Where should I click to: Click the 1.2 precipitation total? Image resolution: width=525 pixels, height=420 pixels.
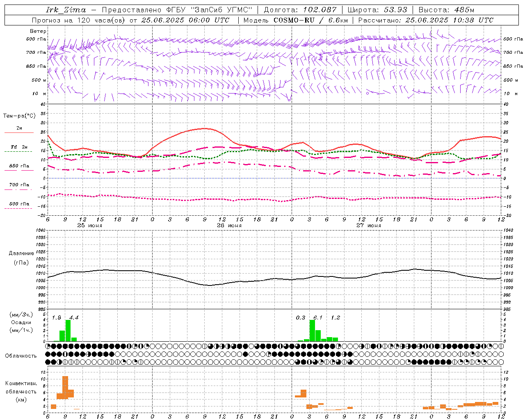pyautogui.click(x=336, y=317)
